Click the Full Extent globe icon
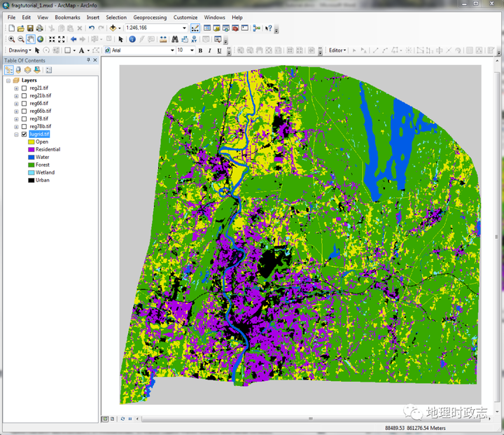This screenshot has height=435, width=504. pos(41,39)
